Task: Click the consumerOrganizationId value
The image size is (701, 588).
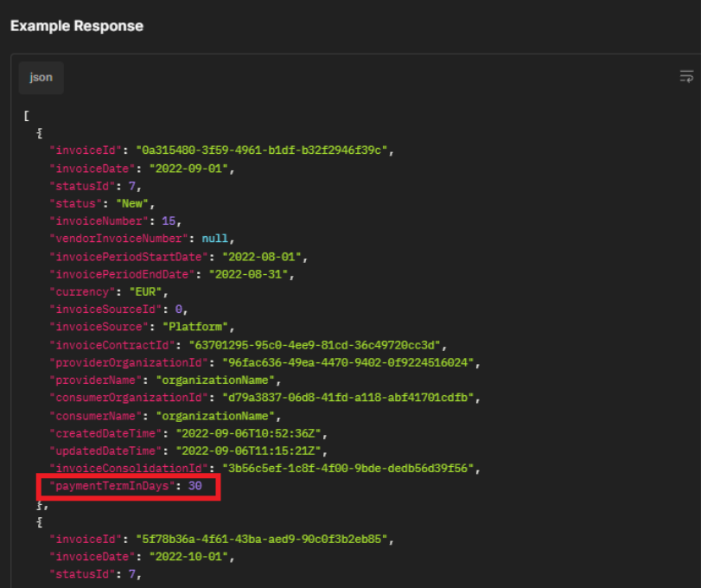Action: [x=347, y=398]
